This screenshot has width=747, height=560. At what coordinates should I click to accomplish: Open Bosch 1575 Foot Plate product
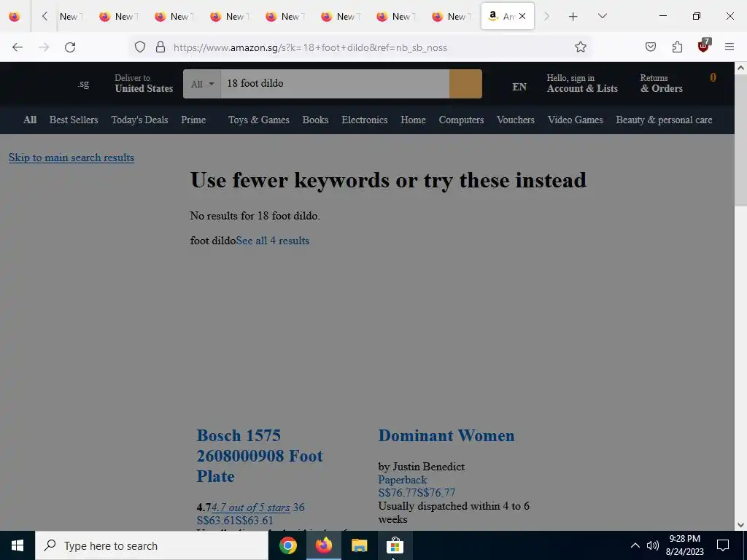click(x=260, y=456)
